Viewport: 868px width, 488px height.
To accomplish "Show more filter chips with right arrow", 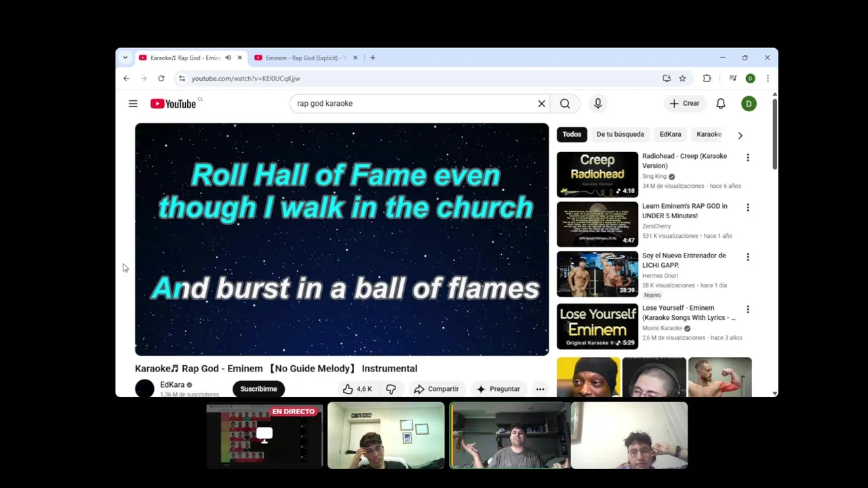I will (x=740, y=135).
